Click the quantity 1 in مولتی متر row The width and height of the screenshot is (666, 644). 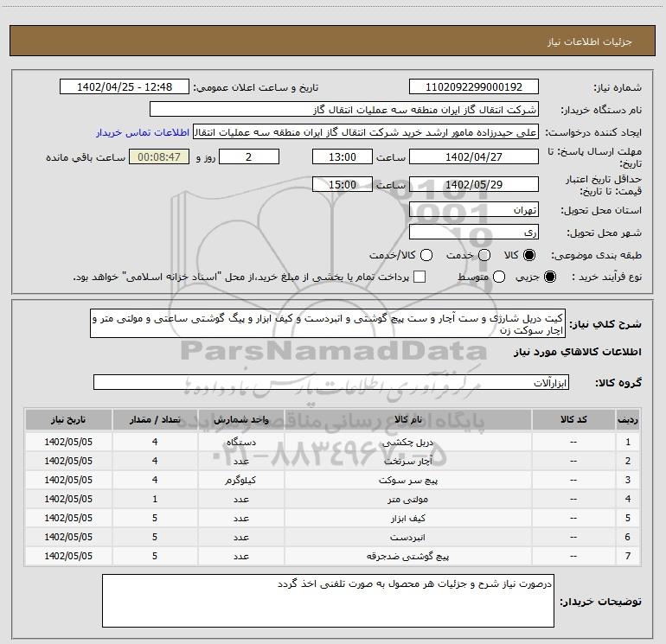coord(155,500)
